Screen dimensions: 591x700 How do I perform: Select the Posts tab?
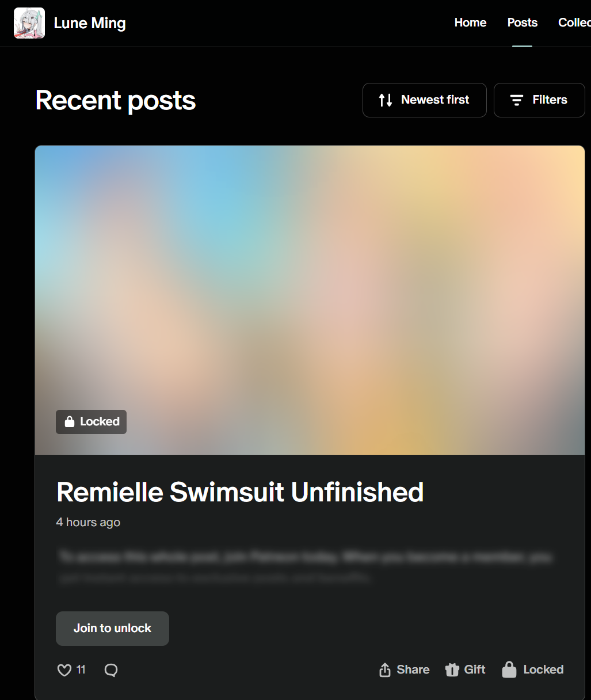pos(523,23)
